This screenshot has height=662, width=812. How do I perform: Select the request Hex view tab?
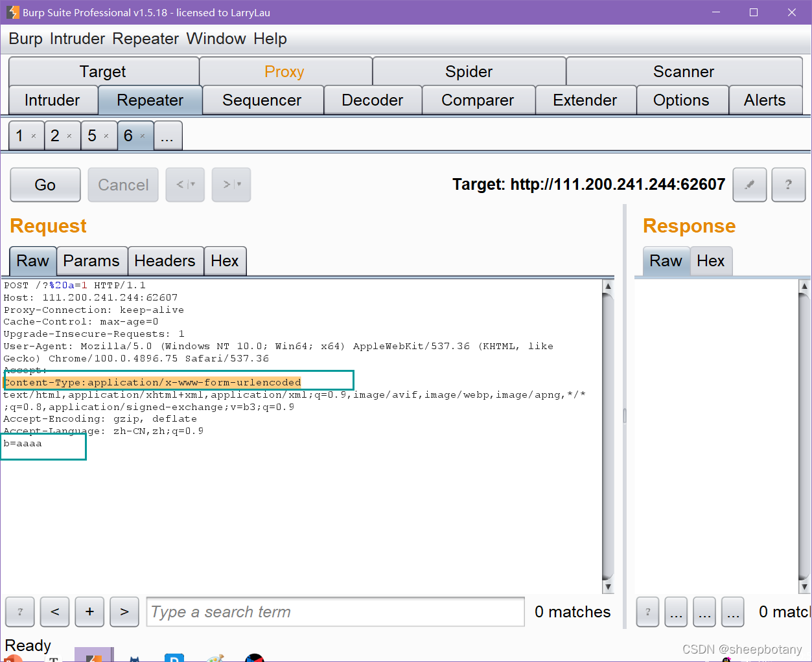point(225,260)
